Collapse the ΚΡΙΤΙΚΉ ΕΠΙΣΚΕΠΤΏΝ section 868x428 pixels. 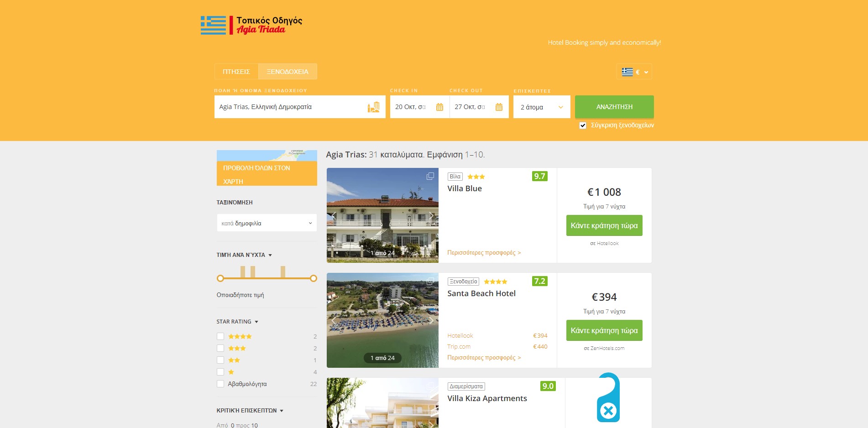coord(250,411)
